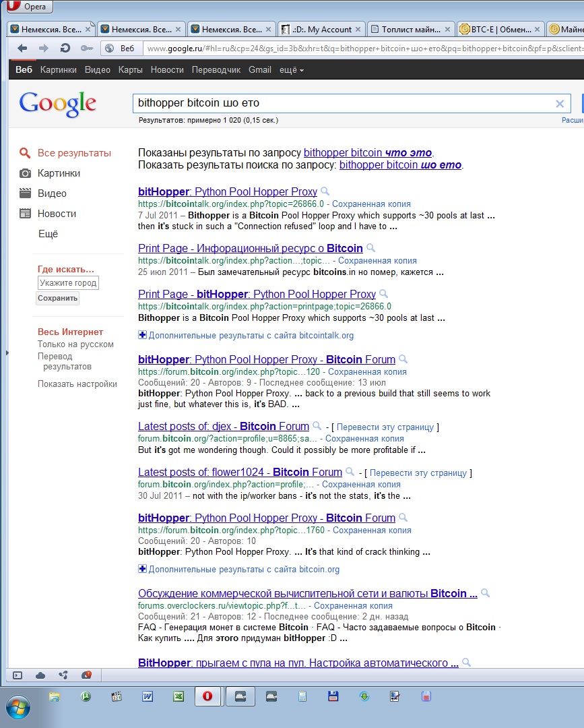This screenshot has height=728, width=584.
Task: Open Сохраненная копия for the forums.overclockers.ru result
Action: point(353,606)
